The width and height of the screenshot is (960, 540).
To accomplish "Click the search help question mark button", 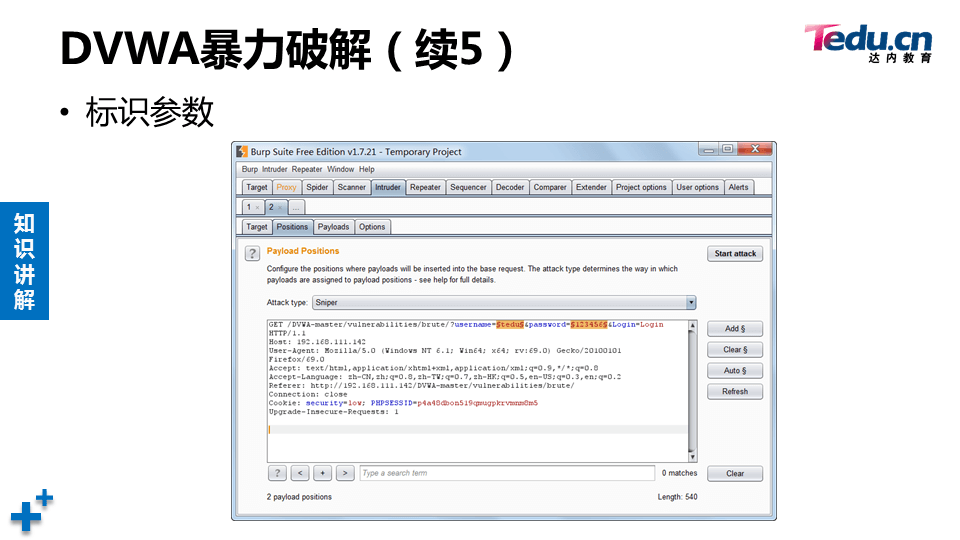I will (x=277, y=473).
